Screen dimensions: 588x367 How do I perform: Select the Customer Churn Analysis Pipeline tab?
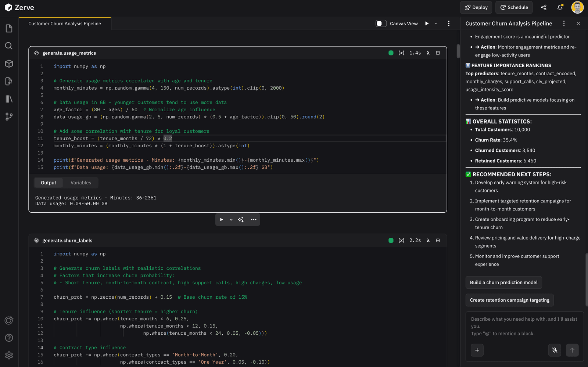(64, 23)
